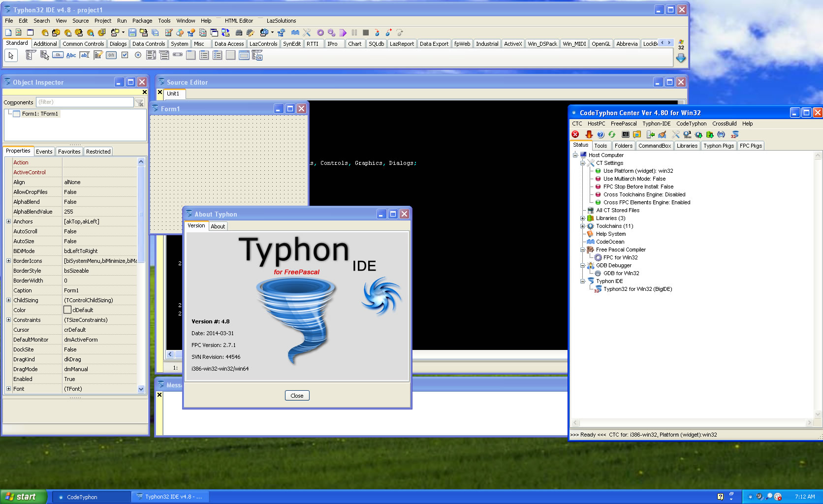The image size is (823, 504).
Task: Click Close button in About Typhon dialog
Action: (x=297, y=396)
